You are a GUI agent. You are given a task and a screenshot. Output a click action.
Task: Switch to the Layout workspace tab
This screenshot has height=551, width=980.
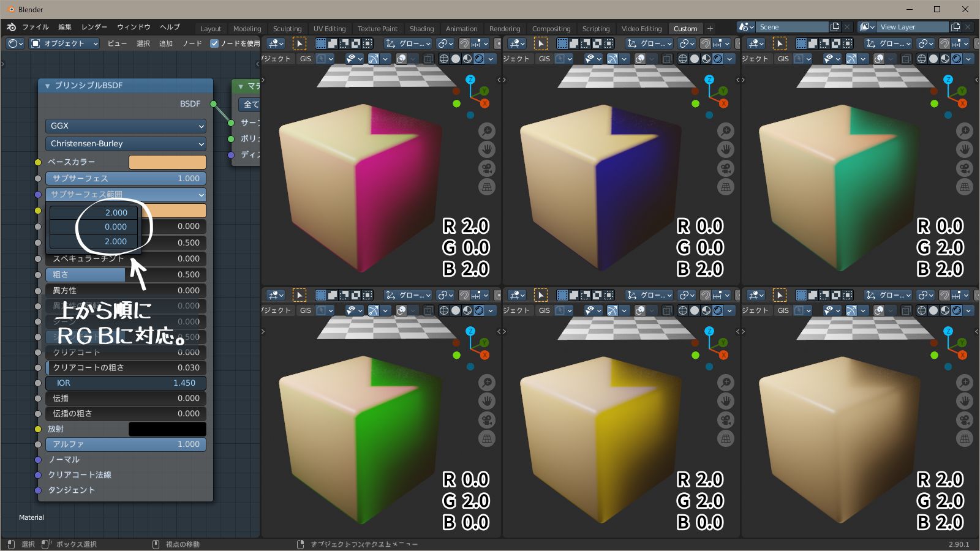point(211,29)
